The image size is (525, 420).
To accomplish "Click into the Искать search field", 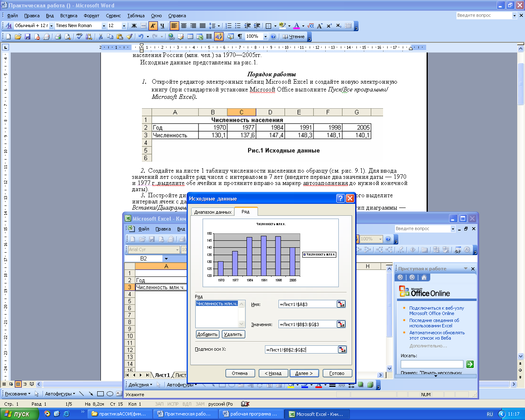I will (432, 364).
